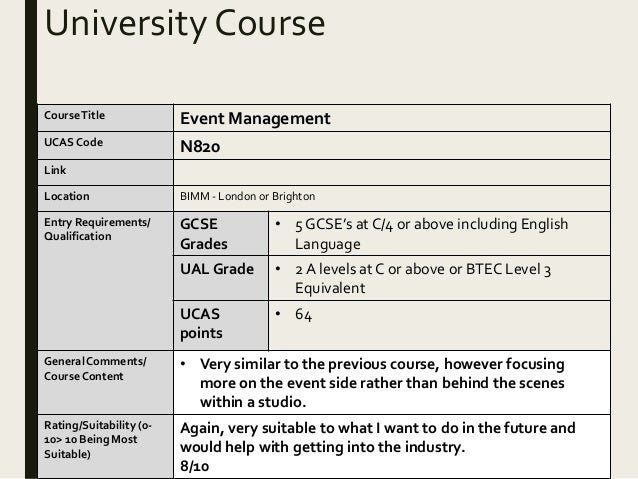The image size is (638, 479).
Task: Select the BIMM - London or Brighton location text
Action: 247,196
